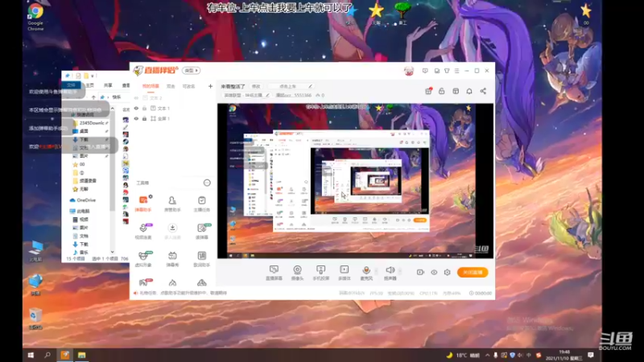
Task: Open 共享 tab in File Explorer
Action: tap(108, 85)
